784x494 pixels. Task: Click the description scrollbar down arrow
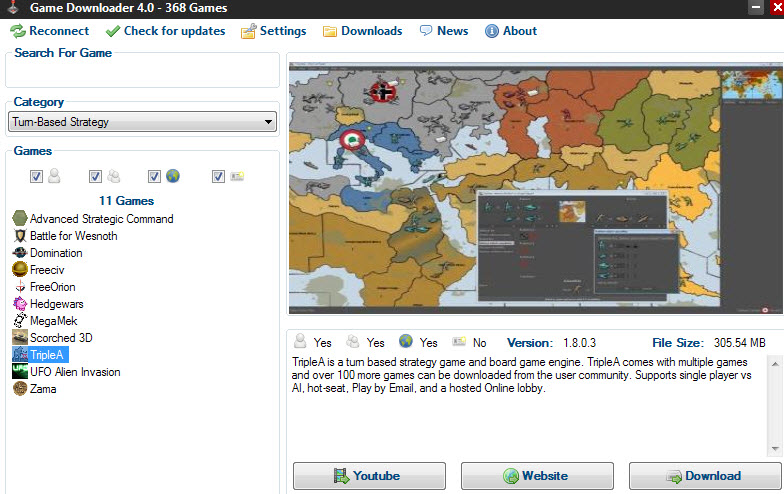pos(775,448)
